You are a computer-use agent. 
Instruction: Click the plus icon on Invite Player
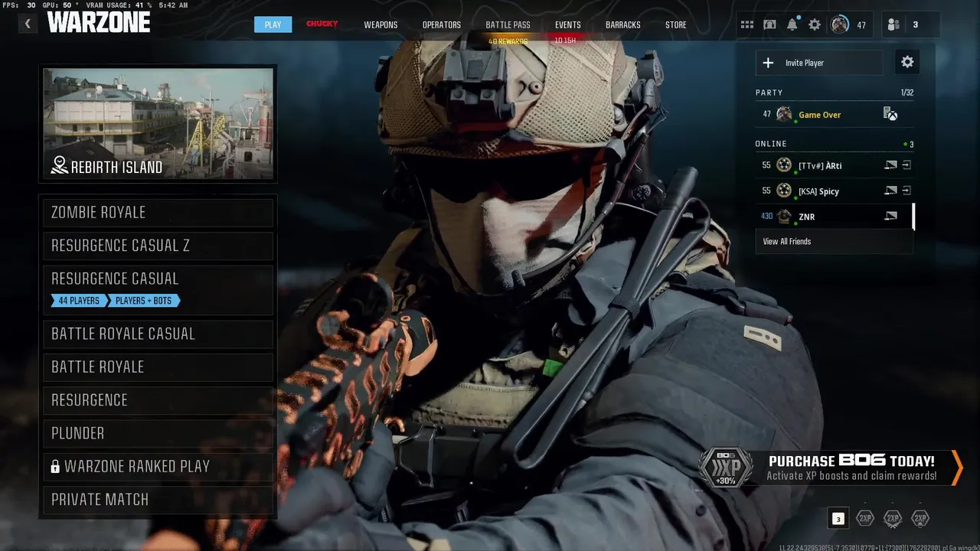(769, 63)
